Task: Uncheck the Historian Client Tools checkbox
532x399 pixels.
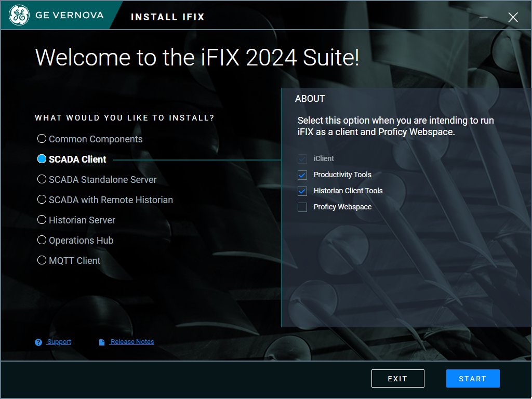Action: [x=302, y=191]
